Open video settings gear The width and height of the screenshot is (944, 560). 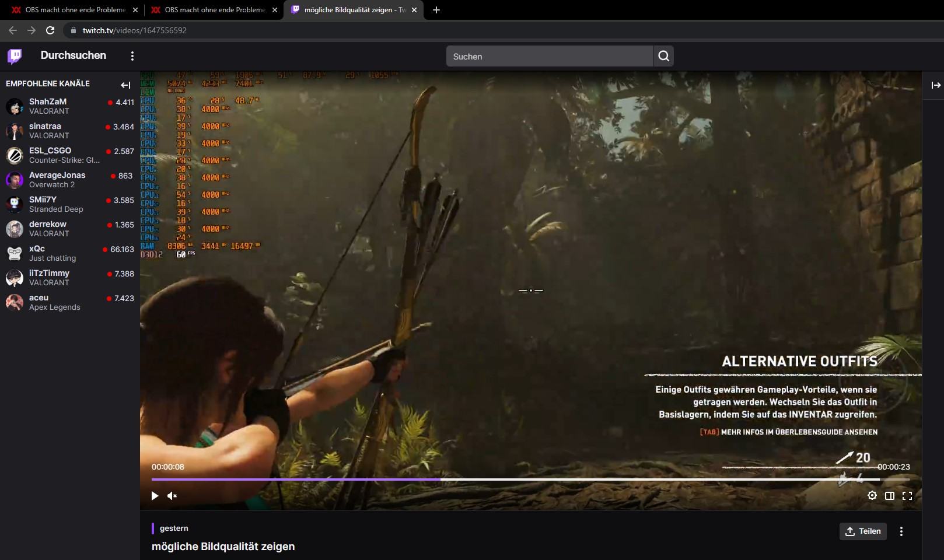(872, 495)
